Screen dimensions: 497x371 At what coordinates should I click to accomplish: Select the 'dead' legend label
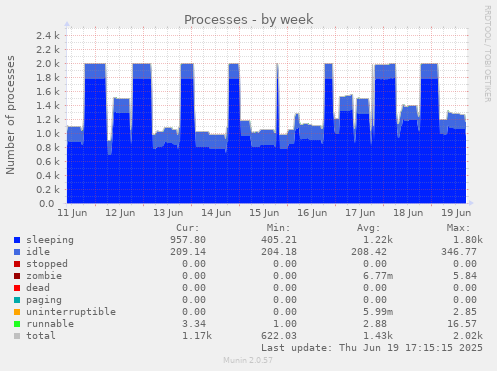click(x=38, y=288)
